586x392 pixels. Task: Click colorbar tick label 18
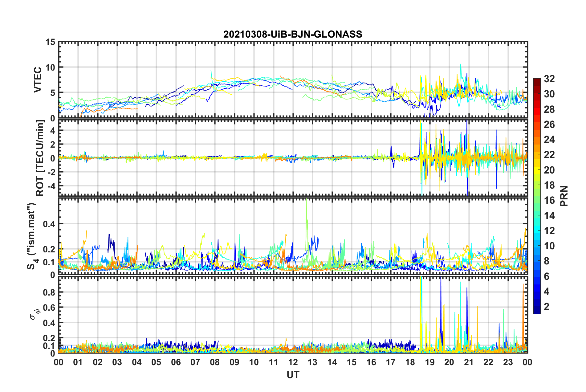tap(549, 185)
